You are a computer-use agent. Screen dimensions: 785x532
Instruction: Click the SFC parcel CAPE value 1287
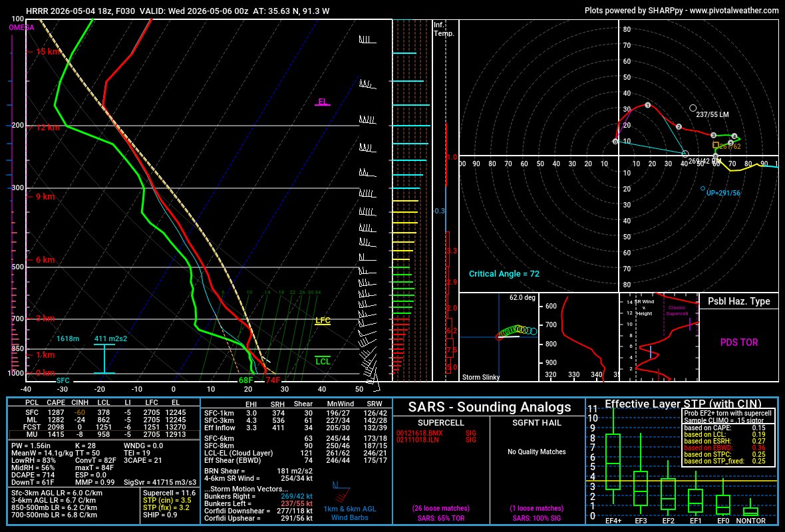tap(56, 413)
